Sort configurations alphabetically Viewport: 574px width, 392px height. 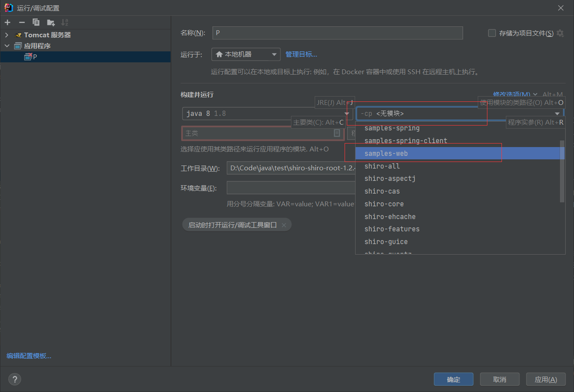(65, 22)
